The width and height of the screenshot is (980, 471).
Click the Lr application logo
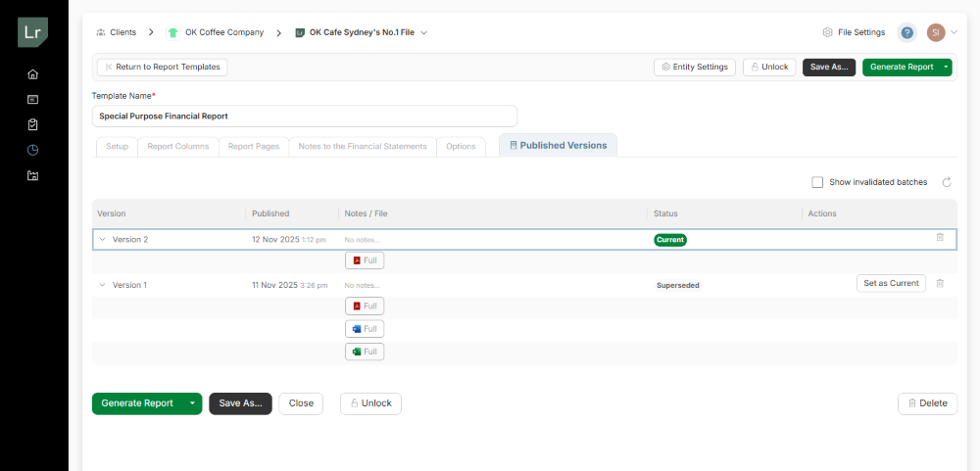(32, 32)
